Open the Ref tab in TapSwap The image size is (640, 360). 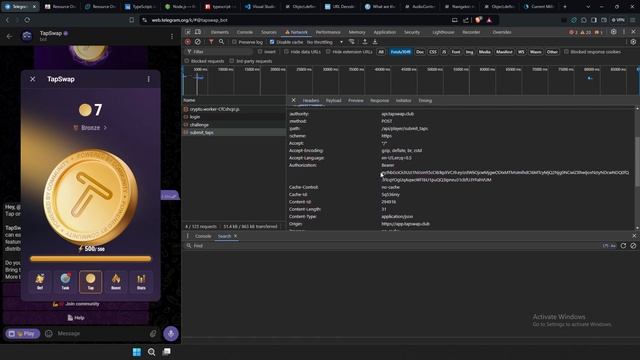click(40, 281)
